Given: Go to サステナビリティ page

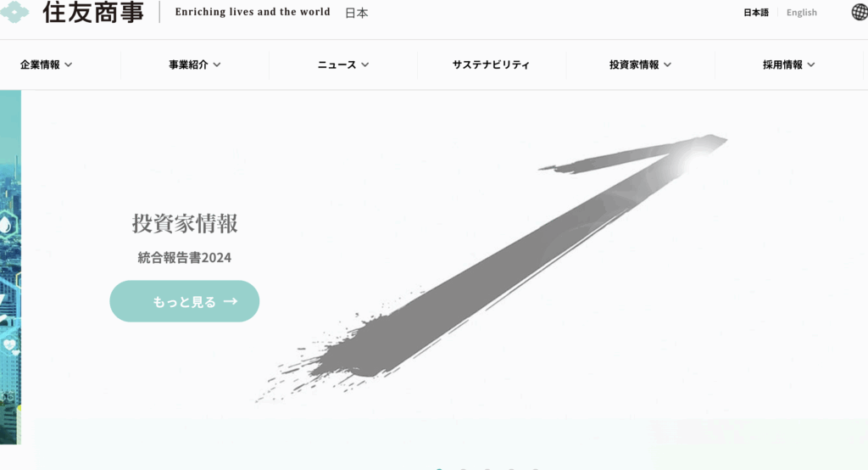Looking at the screenshot, I should tap(491, 64).
